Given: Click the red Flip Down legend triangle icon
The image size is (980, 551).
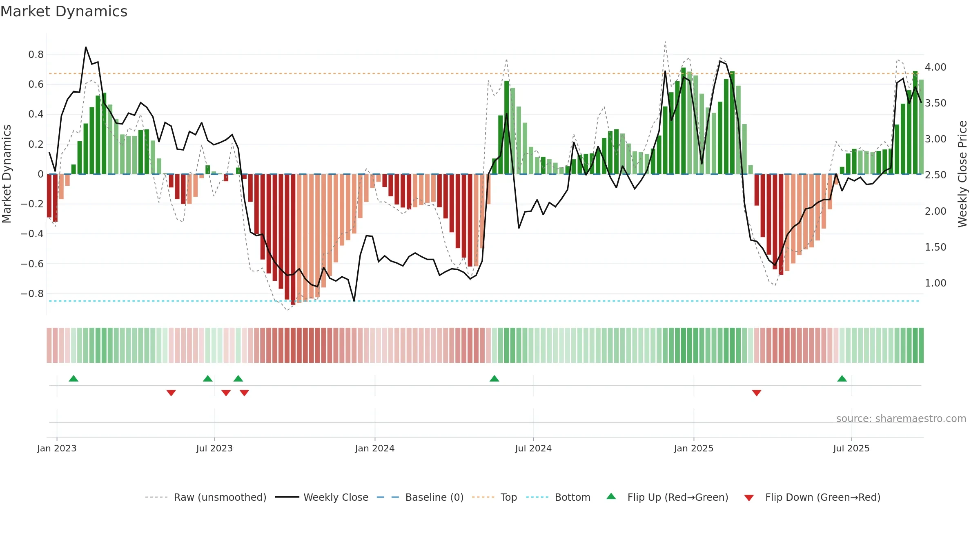Looking at the screenshot, I should click(749, 498).
